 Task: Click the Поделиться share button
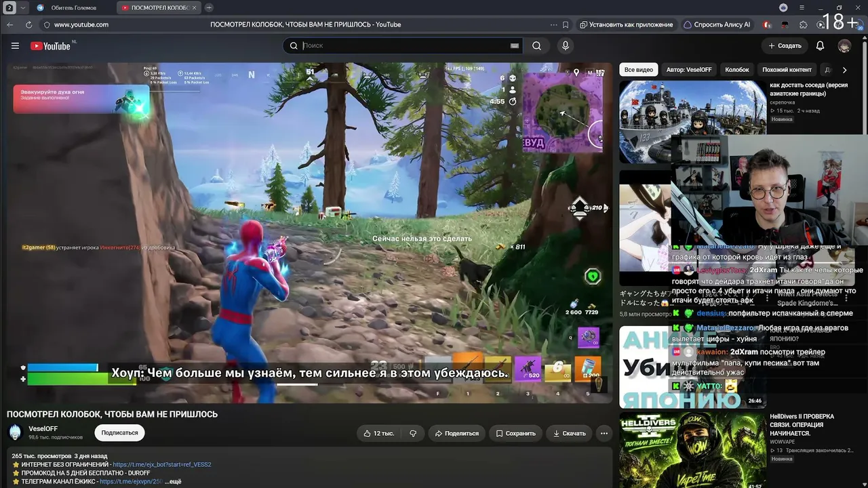(457, 433)
